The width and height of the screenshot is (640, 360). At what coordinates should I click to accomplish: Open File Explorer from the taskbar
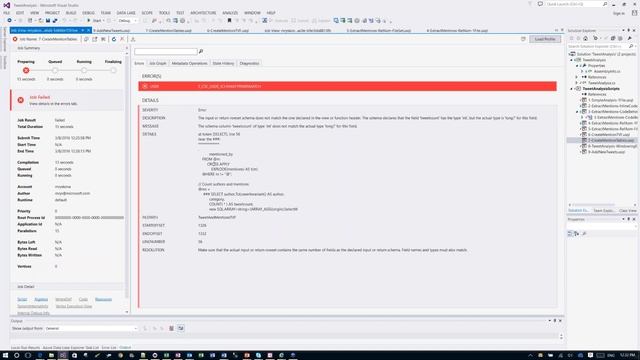(x=51, y=355)
